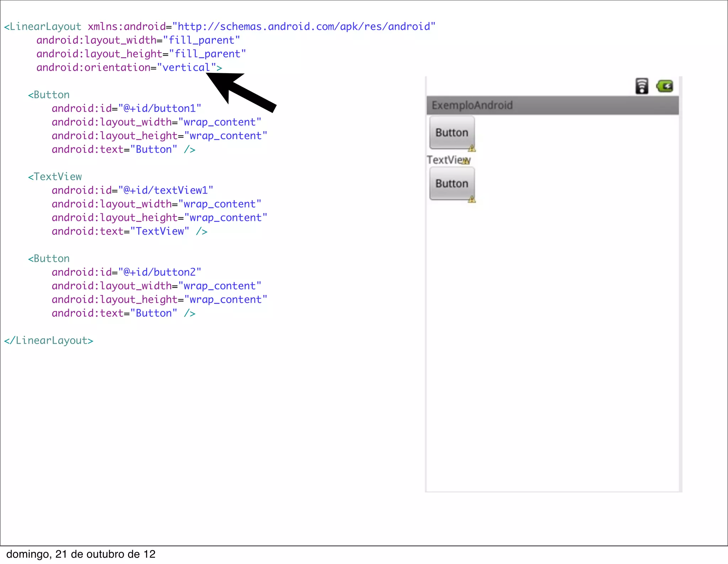Click the opening <TextView tag
The height and width of the screenshot is (564, 728).
point(55,177)
